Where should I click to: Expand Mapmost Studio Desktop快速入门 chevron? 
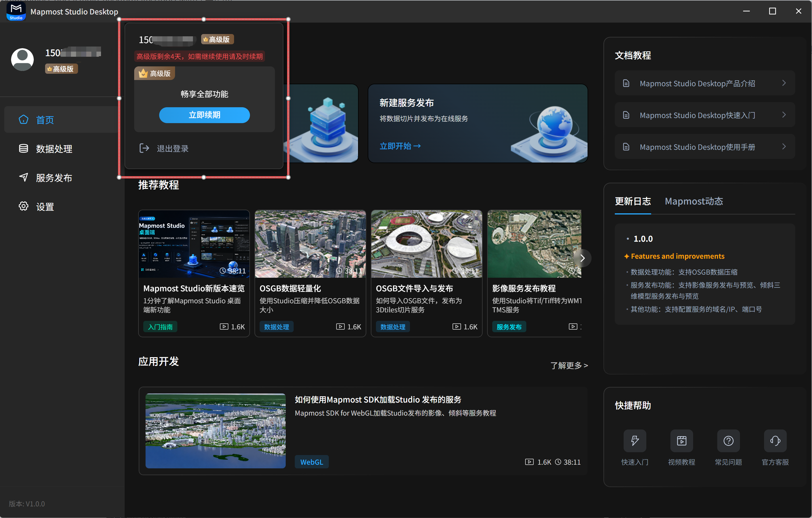(x=784, y=115)
